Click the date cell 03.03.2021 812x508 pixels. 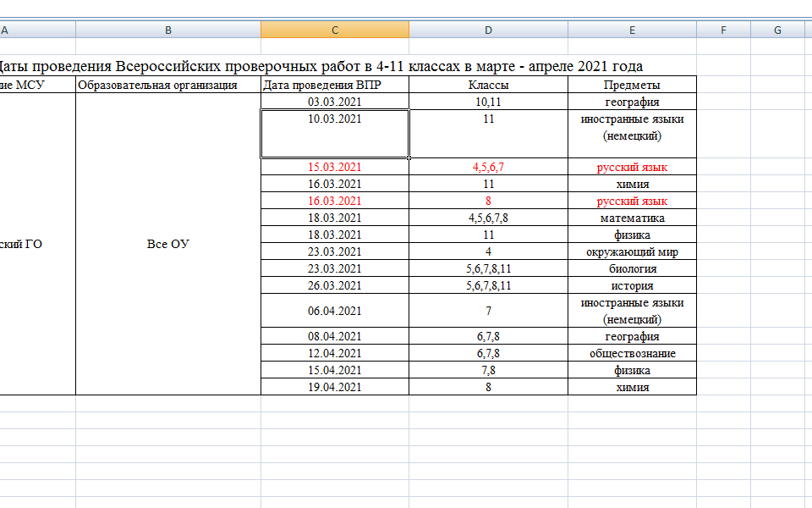click(x=334, y=102)
